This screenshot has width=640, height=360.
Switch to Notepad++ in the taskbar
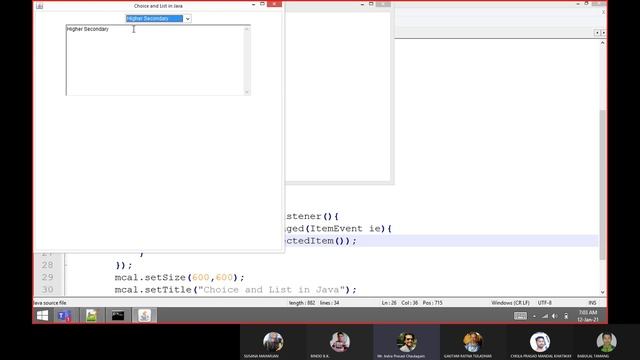(x=91, y=316)
